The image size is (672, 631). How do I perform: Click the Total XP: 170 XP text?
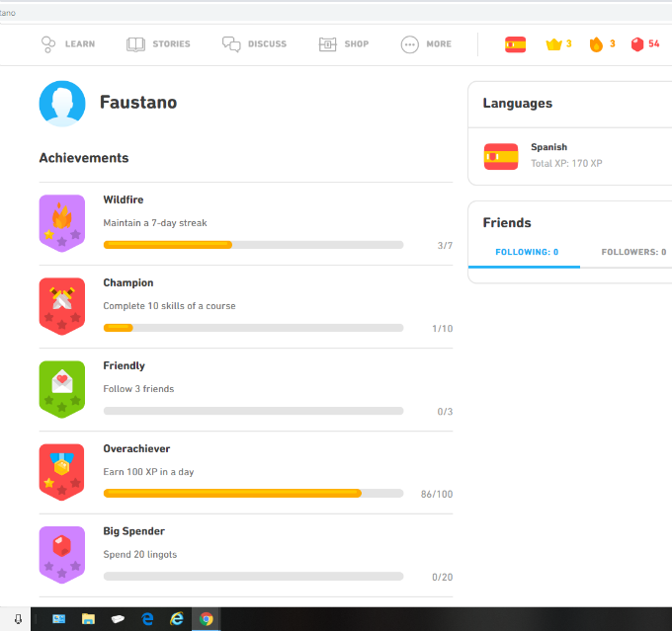pyautogui.click(x=566, y=164)
